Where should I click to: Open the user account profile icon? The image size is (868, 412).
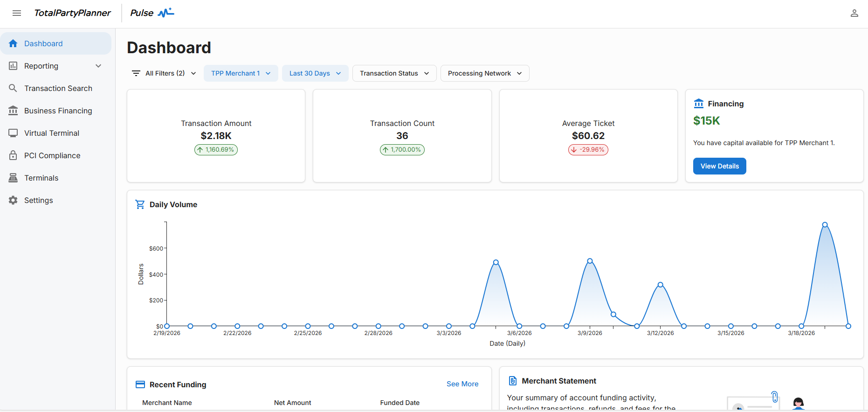(854, 13)
